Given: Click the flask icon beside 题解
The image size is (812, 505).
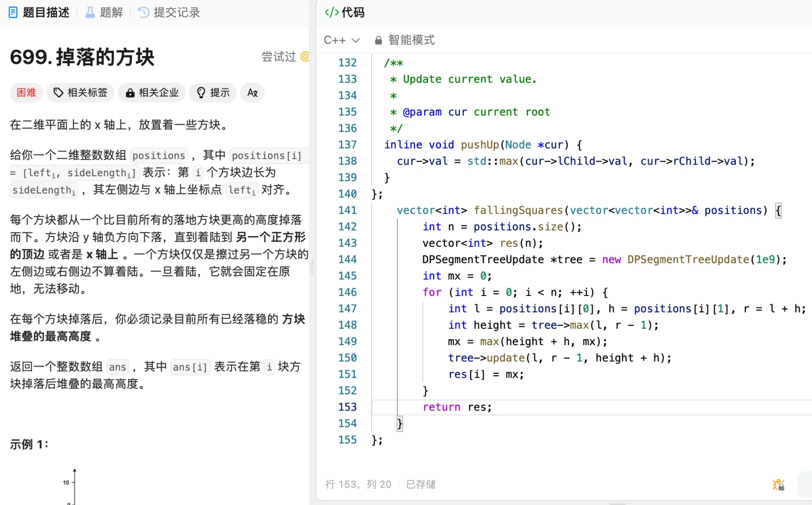Looking at the screenshot, I should tap(90, 13).
